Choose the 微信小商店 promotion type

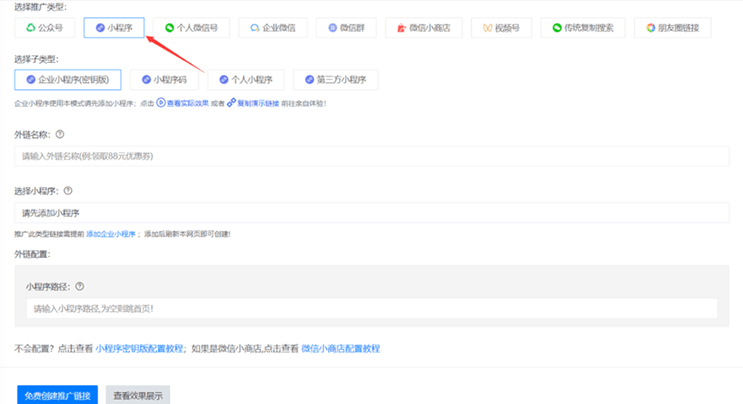(x=424, y=28)
